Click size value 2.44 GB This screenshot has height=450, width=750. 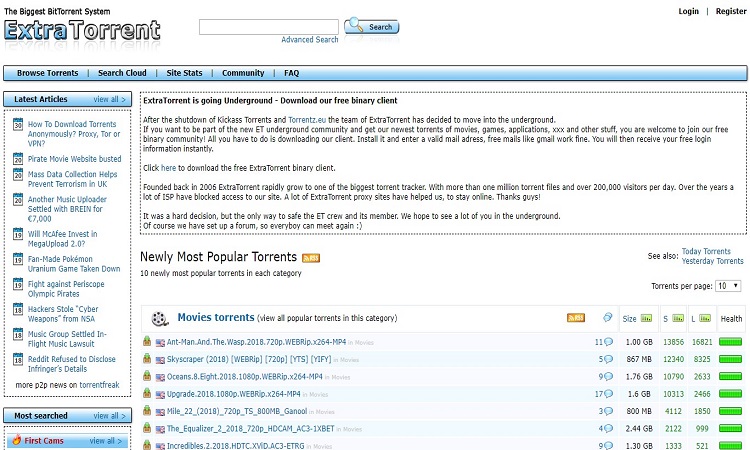click(639, 428)
